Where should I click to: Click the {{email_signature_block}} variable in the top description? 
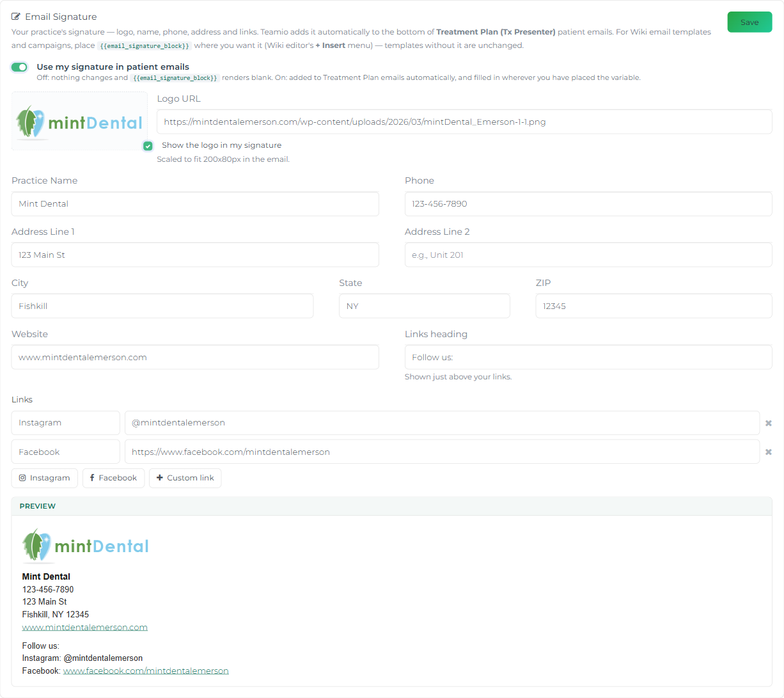coord(145,46)
